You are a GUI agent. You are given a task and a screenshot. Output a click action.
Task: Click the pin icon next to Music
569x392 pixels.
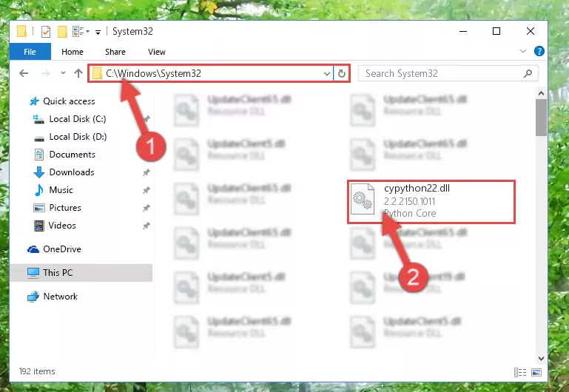tap(147, 190)
